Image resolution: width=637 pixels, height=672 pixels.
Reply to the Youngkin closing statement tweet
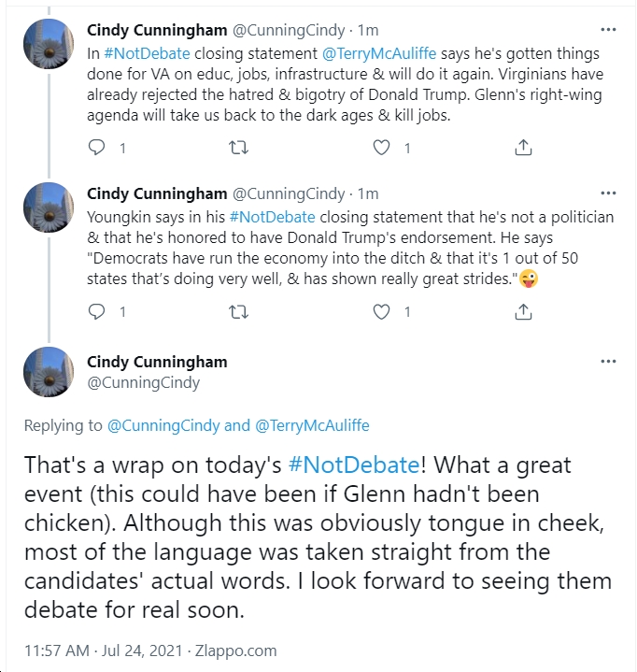[96, 311]
